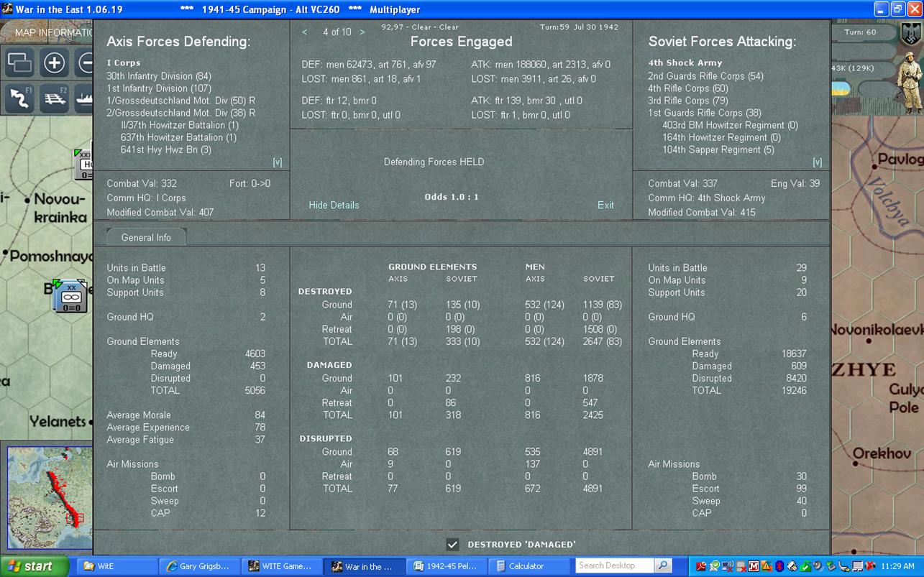
Task: Select 2nd Guards Rifle Corps (54) entry
Action: tap(705, 76)
